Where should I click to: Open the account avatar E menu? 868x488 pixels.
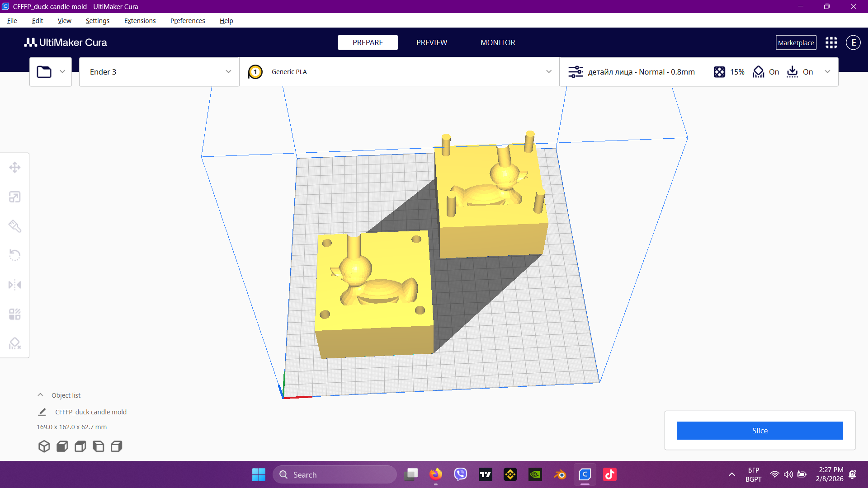(853, 42)
